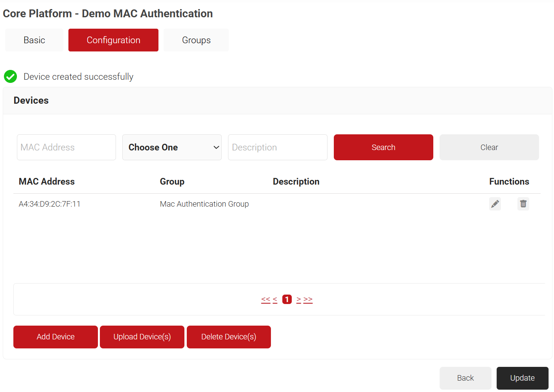The image size is (554, 392).
Task: Click the Search button
Action: click(383, 147)
